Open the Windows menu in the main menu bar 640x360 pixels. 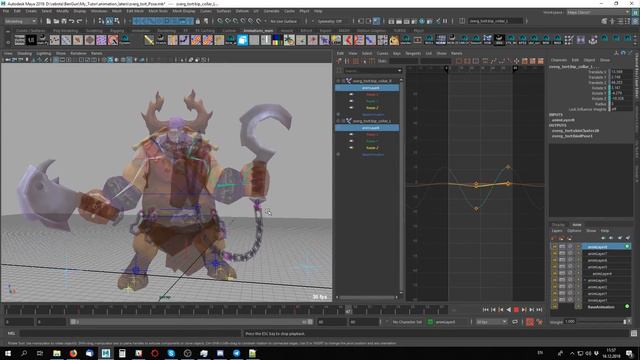click(x=99, y=11)
